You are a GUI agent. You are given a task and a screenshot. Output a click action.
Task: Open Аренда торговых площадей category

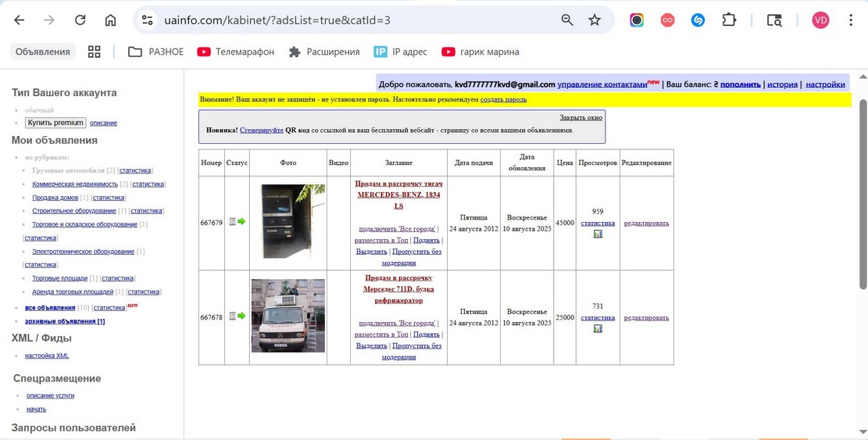pos(73,292)
